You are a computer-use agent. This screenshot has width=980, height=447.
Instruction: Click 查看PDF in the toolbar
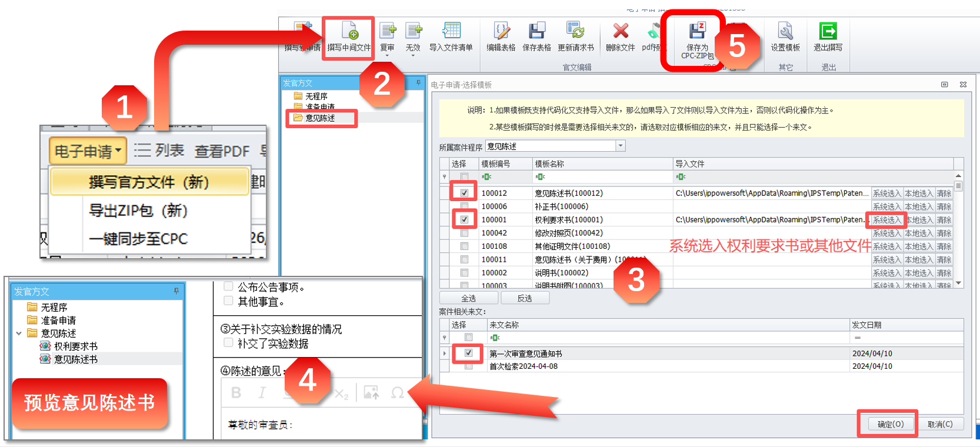(x=222, y=151)
